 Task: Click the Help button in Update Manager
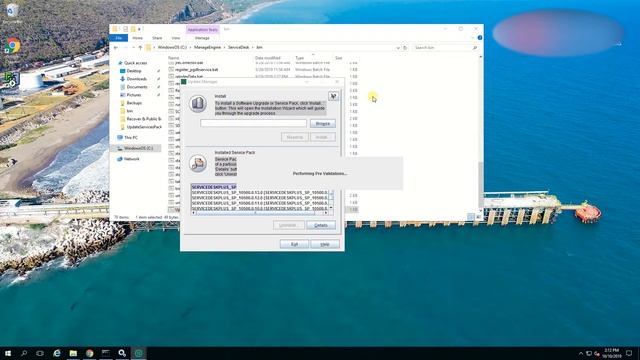(x=325, y=244)
